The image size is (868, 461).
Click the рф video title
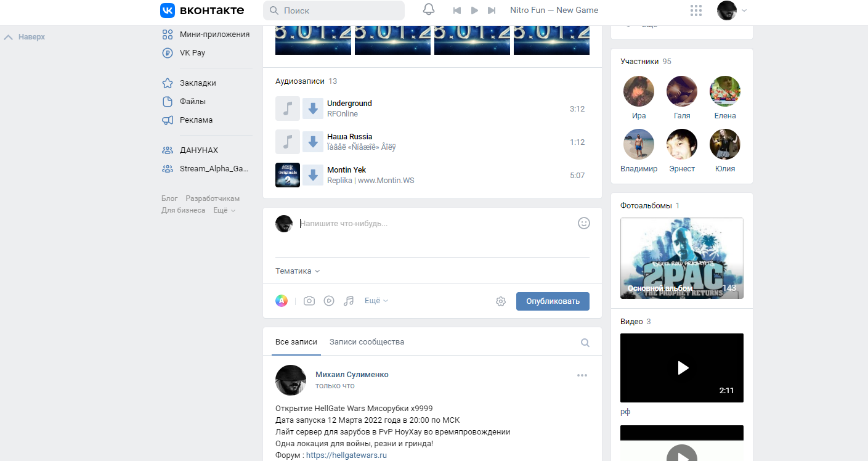click(x=625, y=412)
